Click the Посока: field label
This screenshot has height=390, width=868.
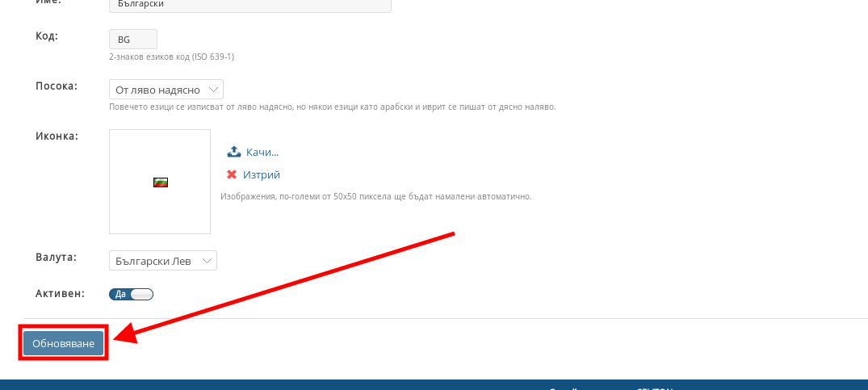point(56,86)
